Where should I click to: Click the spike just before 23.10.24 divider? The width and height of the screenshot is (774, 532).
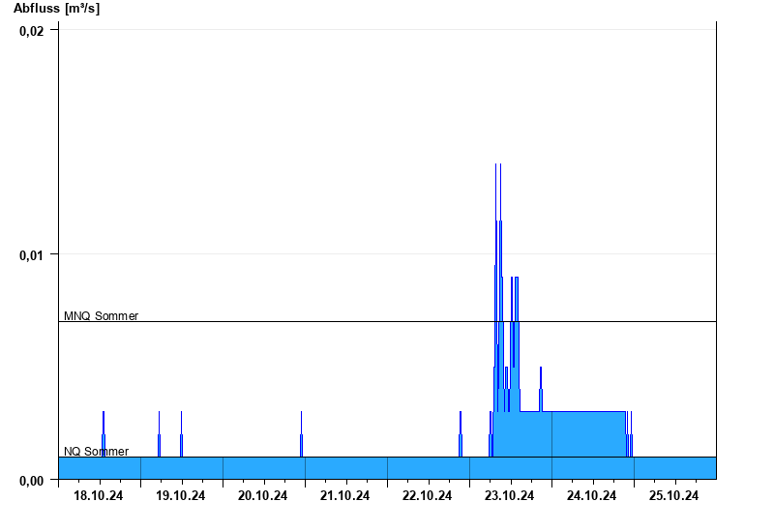click(461, 433)
